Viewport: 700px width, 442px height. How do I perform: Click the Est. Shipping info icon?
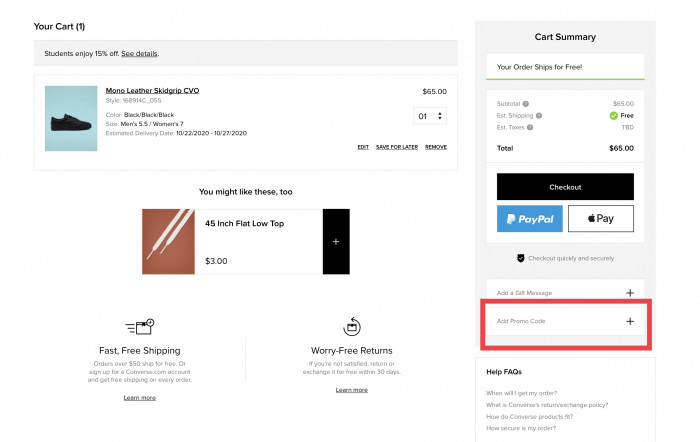(537, 115)
